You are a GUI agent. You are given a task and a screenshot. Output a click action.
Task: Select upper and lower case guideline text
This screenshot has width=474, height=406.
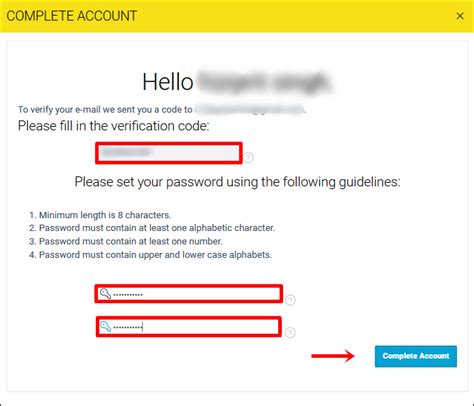pyautogui.click(x=155, y=255)
